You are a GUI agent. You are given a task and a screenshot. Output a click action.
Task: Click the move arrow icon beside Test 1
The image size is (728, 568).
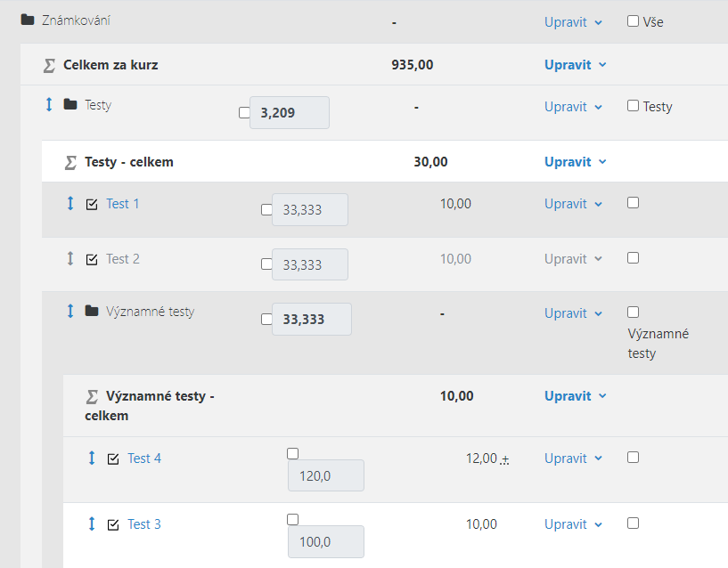70,203
